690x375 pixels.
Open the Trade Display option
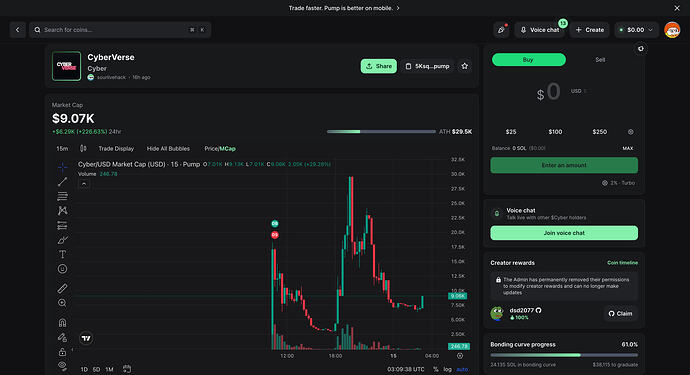coord(116,149)
